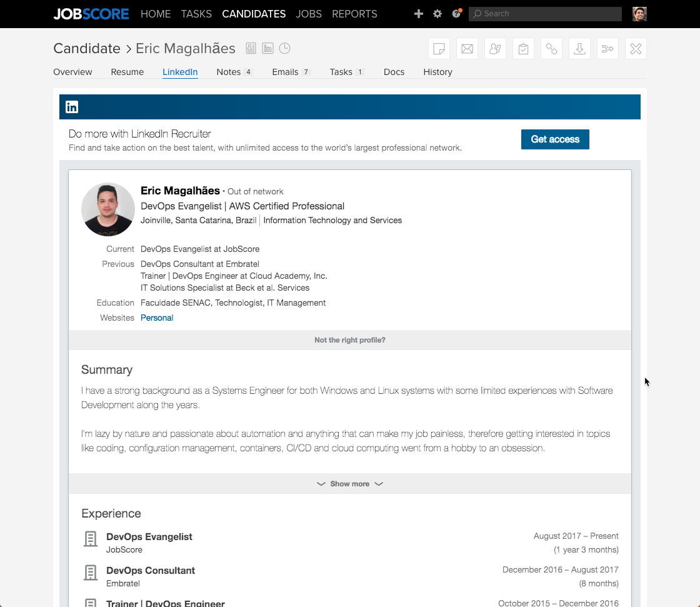Screen dimensions: 700x607
Task: Switch to the Resume tab
Action: coord(127,72)
